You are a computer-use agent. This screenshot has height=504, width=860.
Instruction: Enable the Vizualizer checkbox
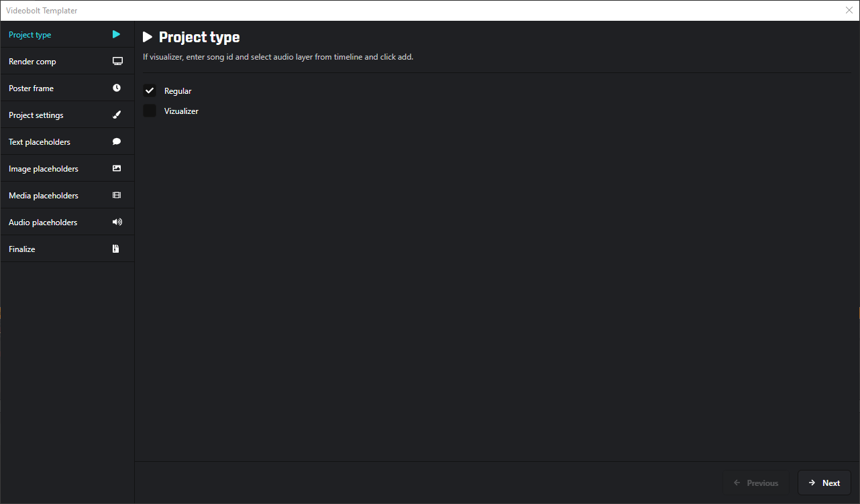pyautogui.click(x=149, y=111)
